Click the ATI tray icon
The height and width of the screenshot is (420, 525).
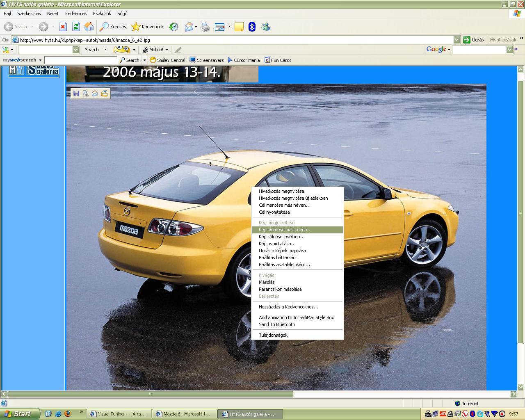tap(443, 414)
